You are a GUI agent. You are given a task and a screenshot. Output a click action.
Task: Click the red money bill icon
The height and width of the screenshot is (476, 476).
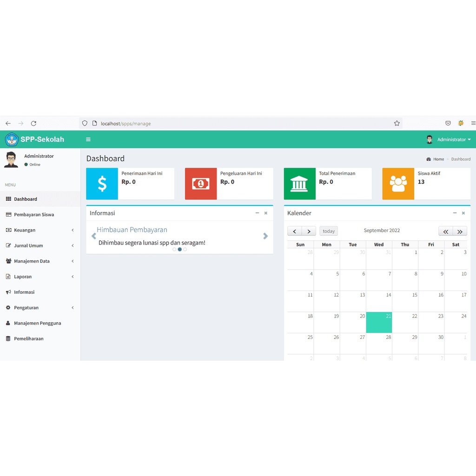pyautogui.click(x=201, y=184)
